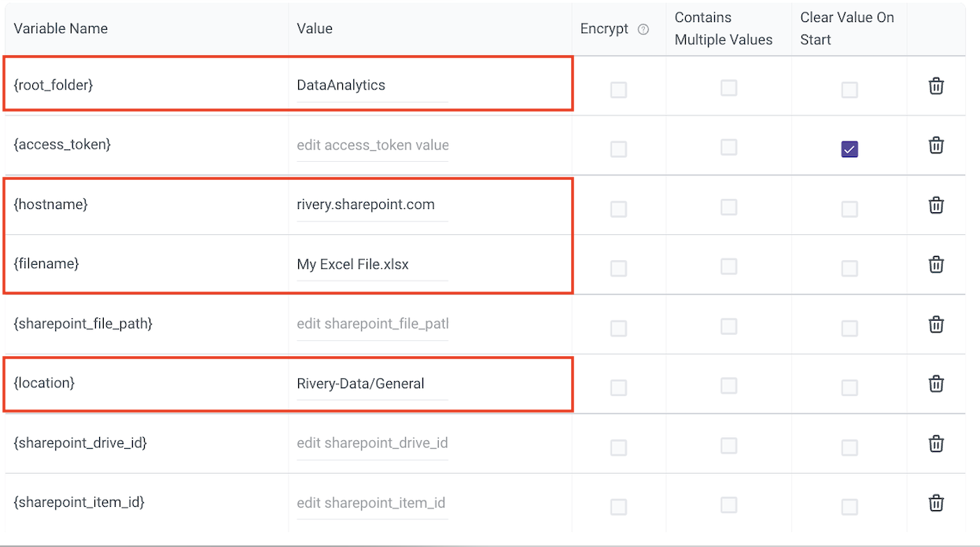Screen dimensions: 980x547
Task: Edit the Rivery-Data/General value field
Action: pyautogui.click(x=372, y=384)
